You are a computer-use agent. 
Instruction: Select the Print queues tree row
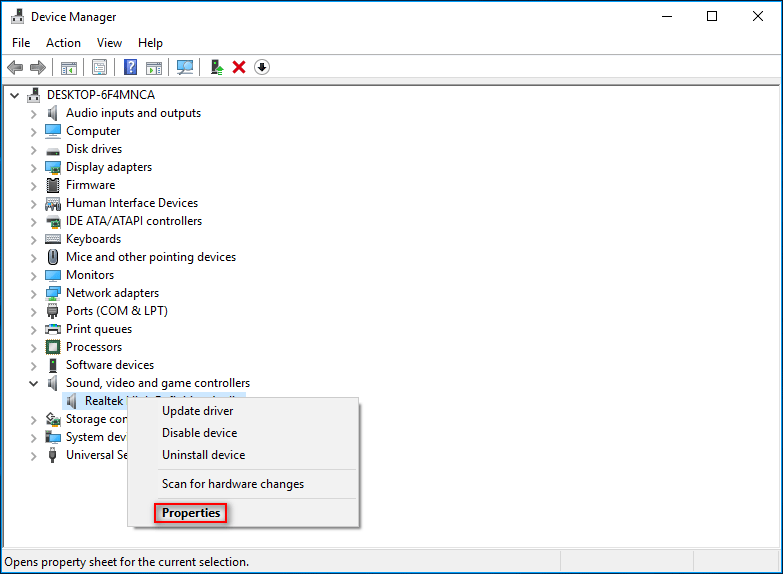click(99, 329)
